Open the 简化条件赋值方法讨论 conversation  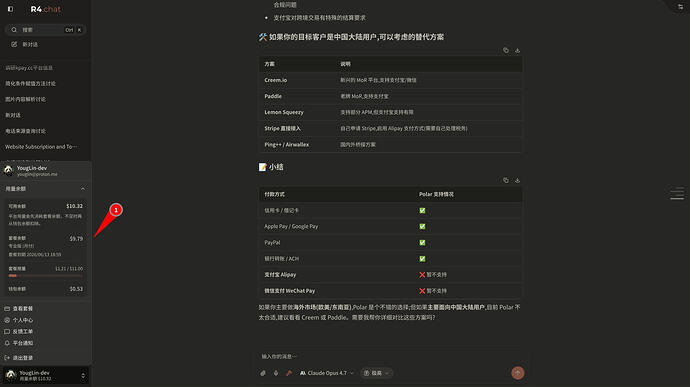(30, 84)
